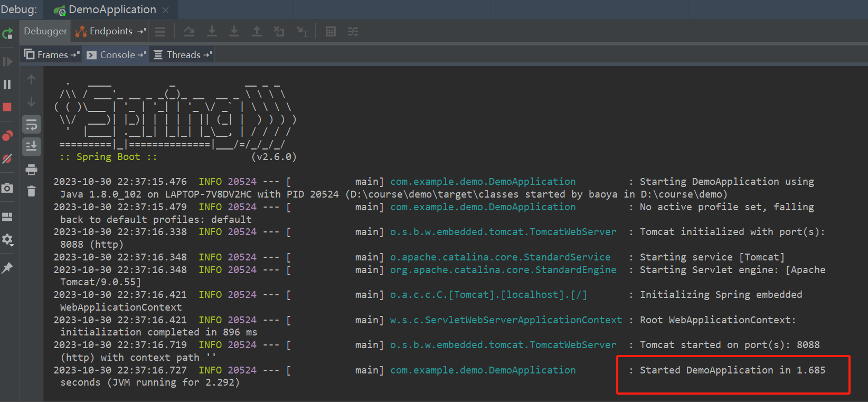Click "Tomcat/9.0.55]" console line
Viewport: 868px width, 402px height.
coord(100,282)
